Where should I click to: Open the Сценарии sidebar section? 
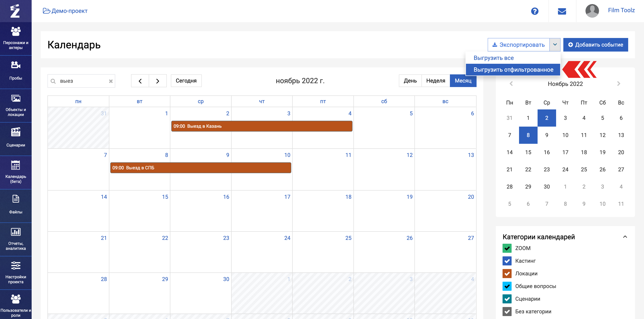(16, 139)
